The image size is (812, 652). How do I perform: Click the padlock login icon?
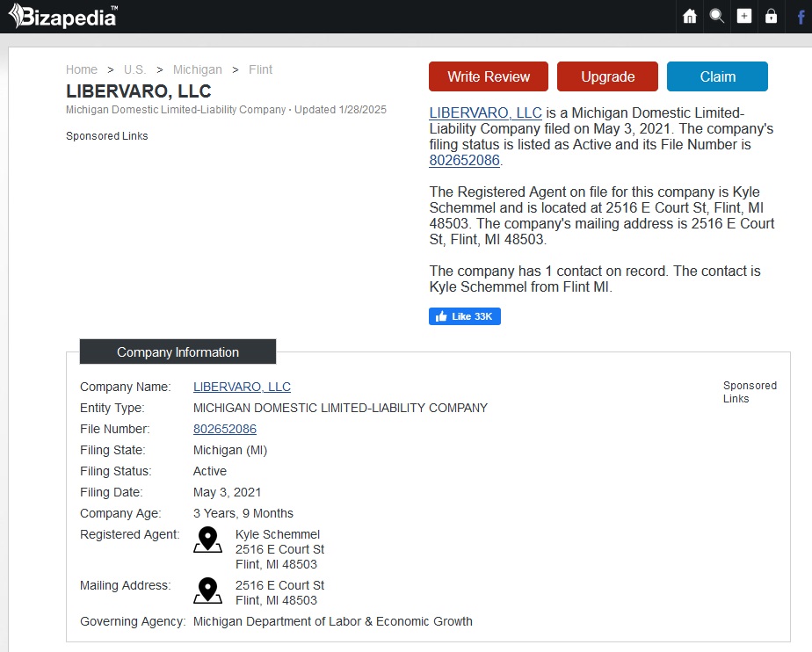[x=771, y=17]
